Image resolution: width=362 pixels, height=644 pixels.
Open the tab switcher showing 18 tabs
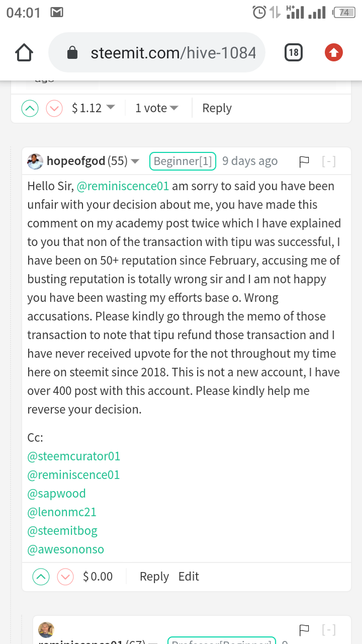pyautogui.click(x=294, y=52)
